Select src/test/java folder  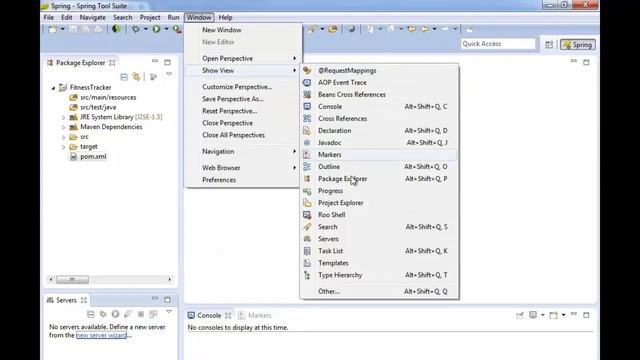(98, 107)
